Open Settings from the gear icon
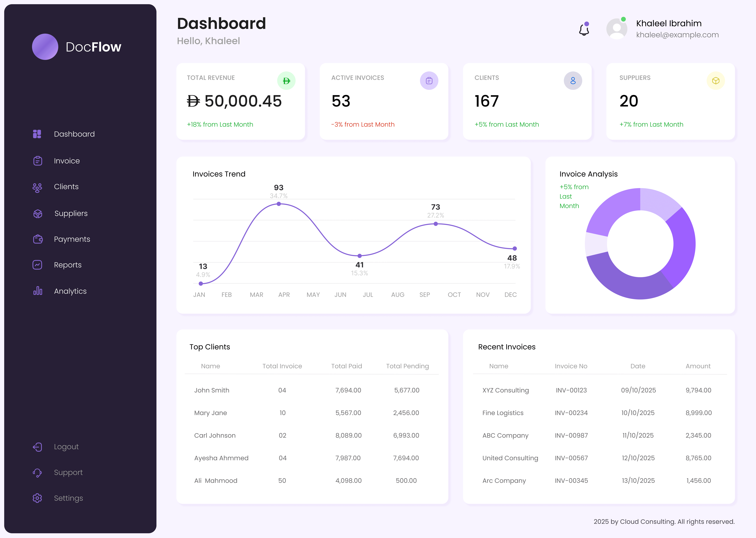The image size is (756, 538). pos(37,498)
